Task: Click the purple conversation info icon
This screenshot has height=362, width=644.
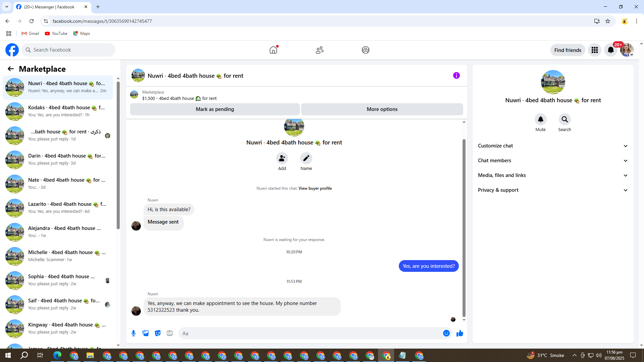Action: tap(456, 75)
